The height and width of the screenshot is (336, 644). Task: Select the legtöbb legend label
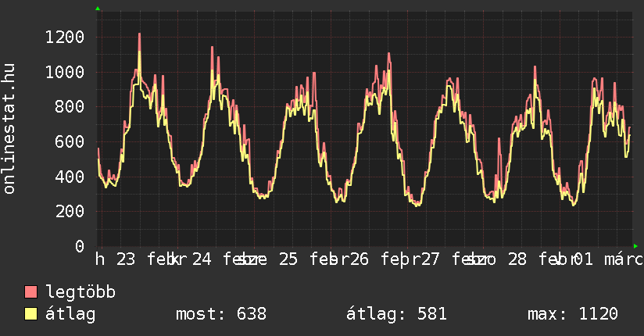(80, 292)
